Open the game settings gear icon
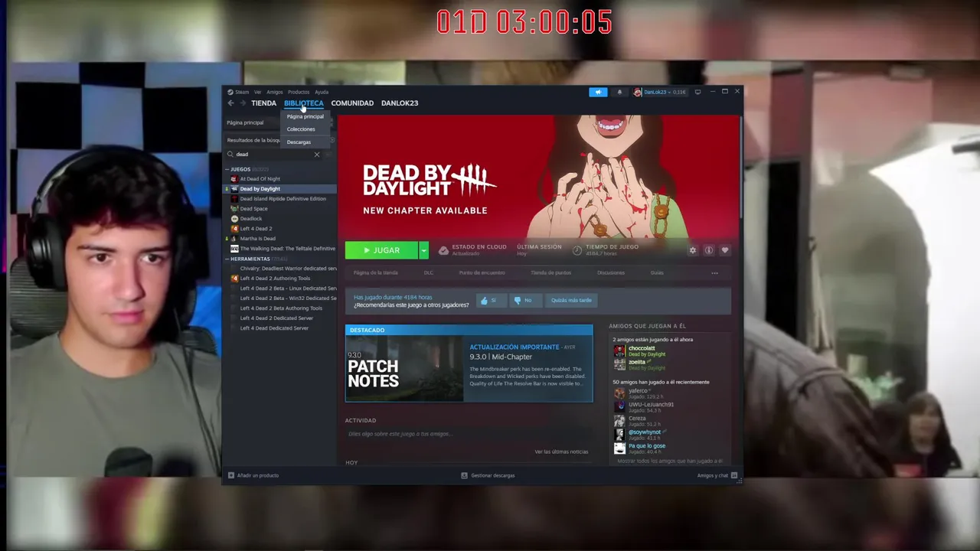 693,250
